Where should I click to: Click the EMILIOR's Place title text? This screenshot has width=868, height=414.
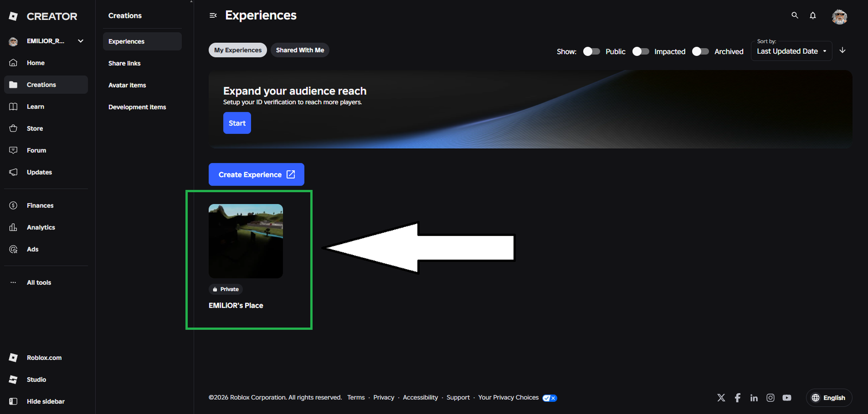coord(236,305)
